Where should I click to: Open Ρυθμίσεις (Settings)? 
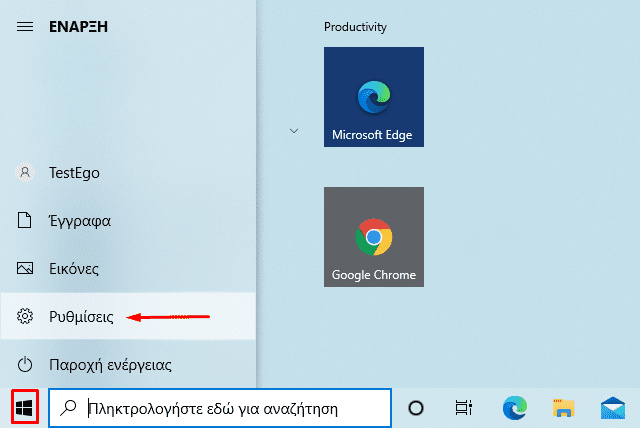coord(128,316)
